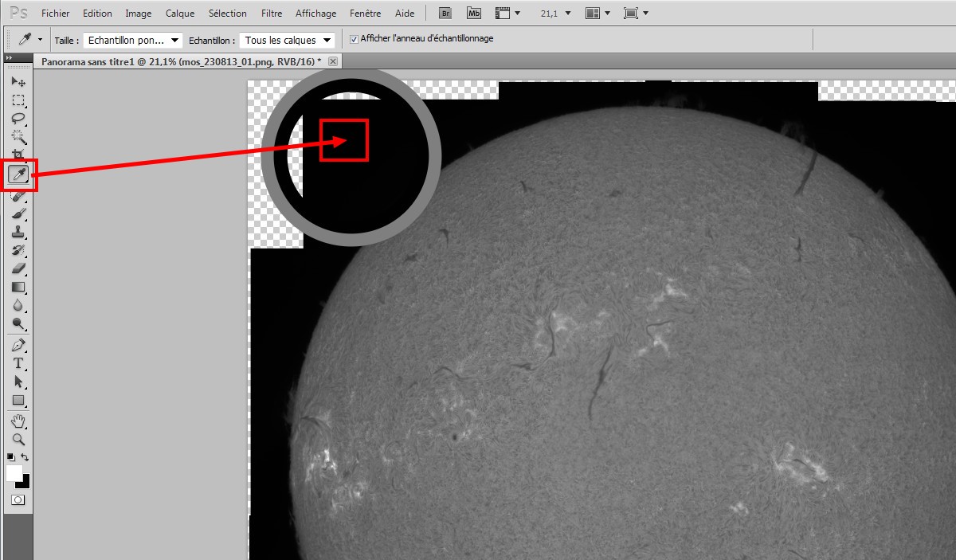Select the Move tool
956x560 pixels.
18,82
